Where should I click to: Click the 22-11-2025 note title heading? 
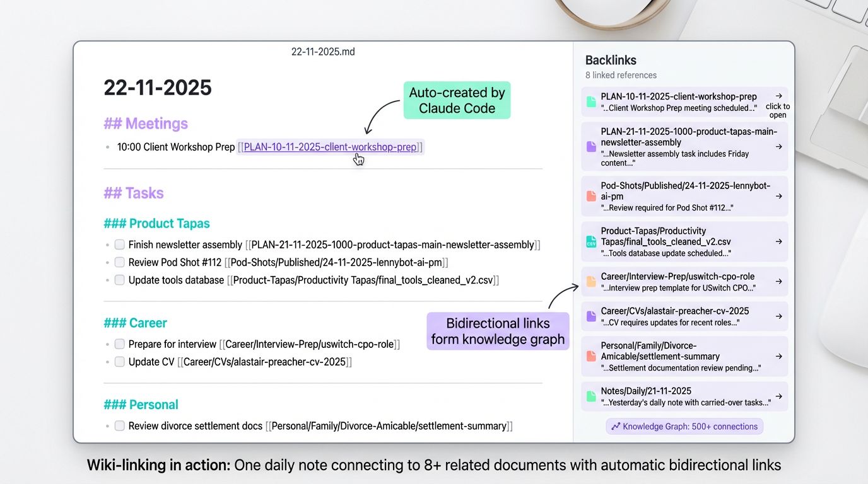point(158,88)
